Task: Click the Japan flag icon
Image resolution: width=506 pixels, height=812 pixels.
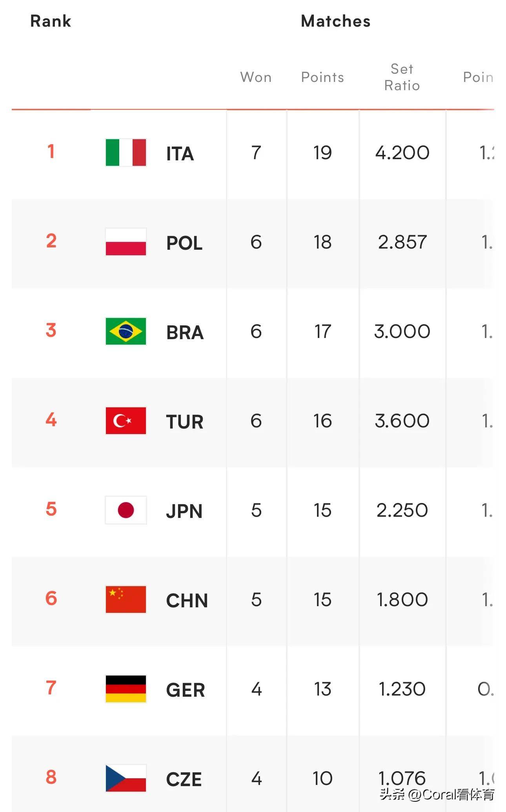Action: click(x=126, y=510)
